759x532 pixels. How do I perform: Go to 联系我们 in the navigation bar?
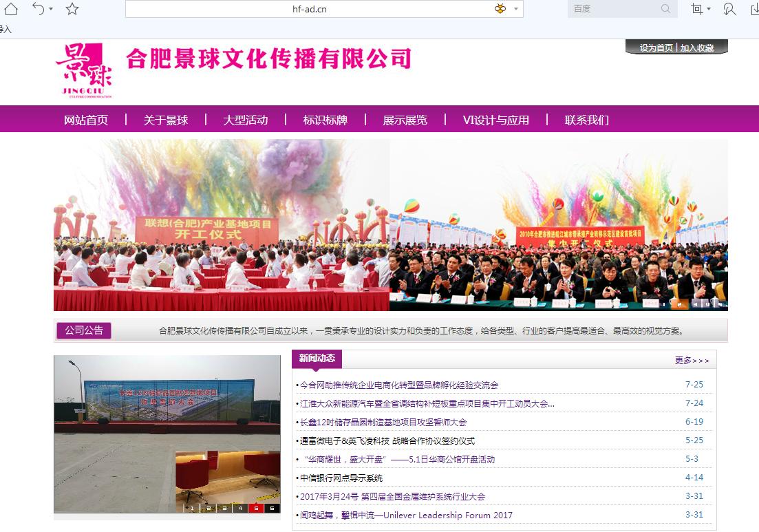click(586, 120)
